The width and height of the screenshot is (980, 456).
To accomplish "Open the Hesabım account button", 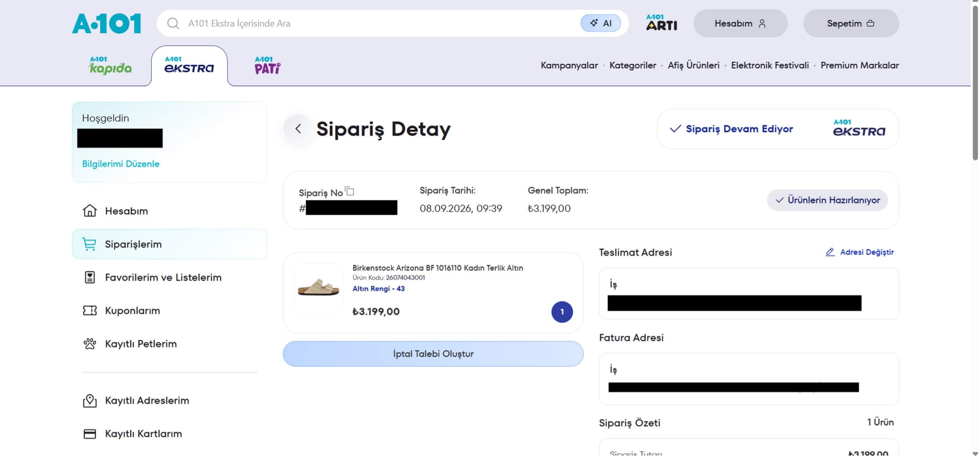I will tap(740, 23).
